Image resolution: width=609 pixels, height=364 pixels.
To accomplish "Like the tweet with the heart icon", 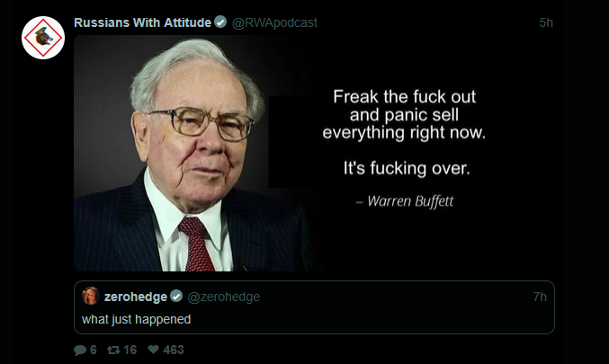I will point(154,350).
